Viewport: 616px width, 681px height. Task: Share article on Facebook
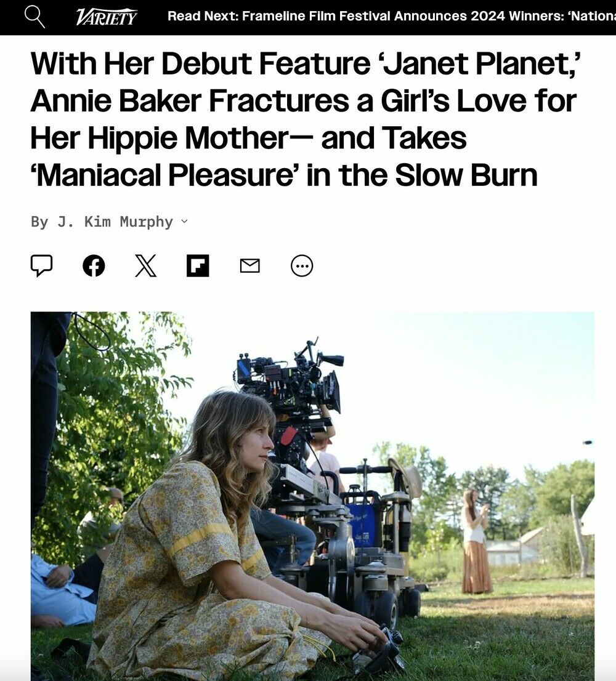pos(94,265)
